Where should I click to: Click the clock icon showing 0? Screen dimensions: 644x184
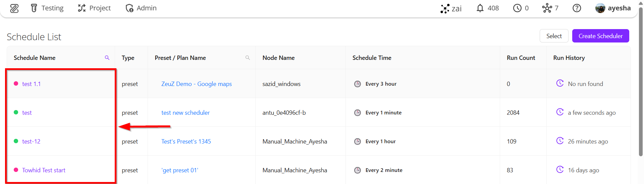tap(517, 8)
